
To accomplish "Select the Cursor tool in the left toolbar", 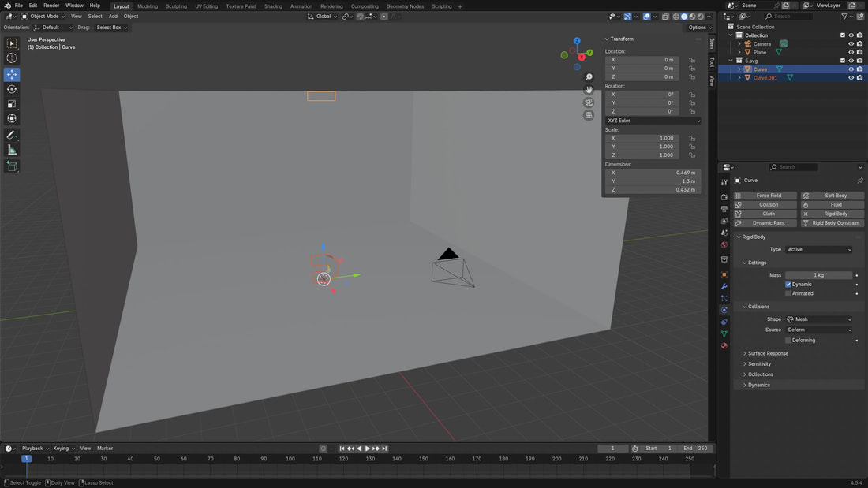I will (x=12, y=58).
